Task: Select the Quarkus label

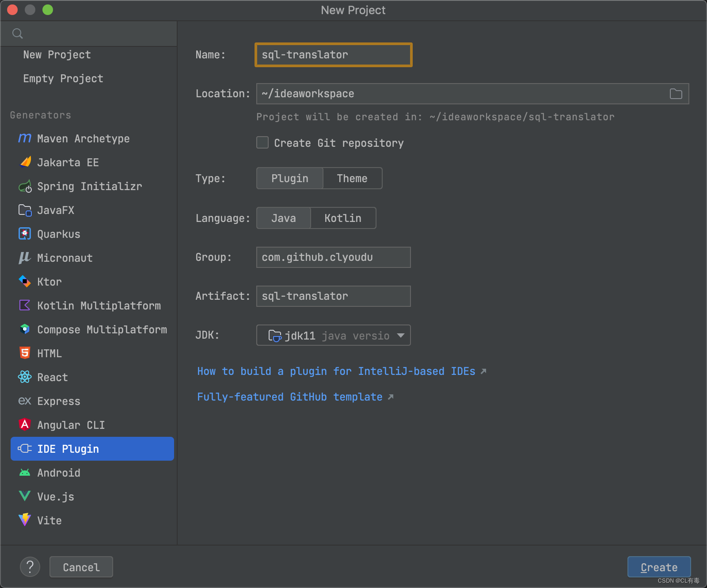Action: coord(59,234)
